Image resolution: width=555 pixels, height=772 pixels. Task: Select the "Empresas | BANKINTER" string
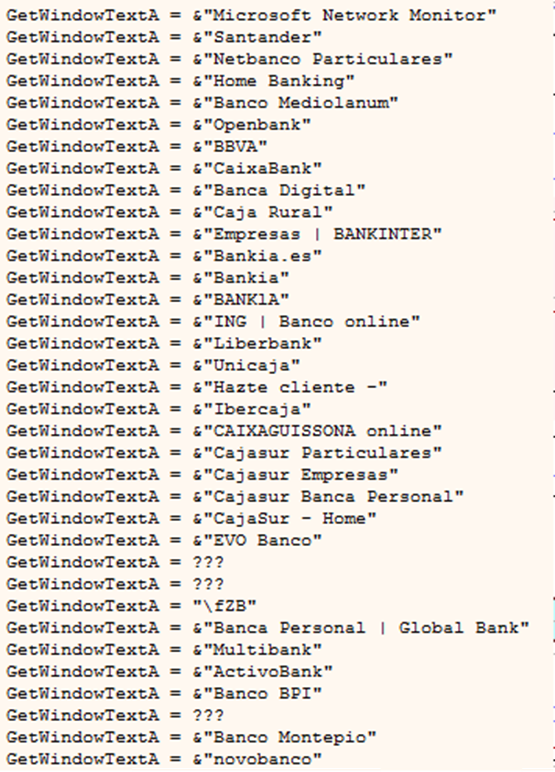pos(224,234)
